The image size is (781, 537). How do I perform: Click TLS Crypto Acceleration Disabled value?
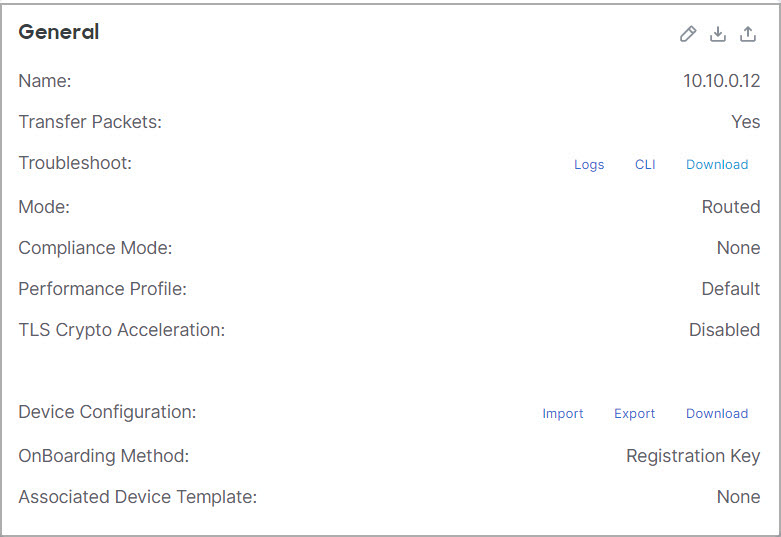(724, 330)
